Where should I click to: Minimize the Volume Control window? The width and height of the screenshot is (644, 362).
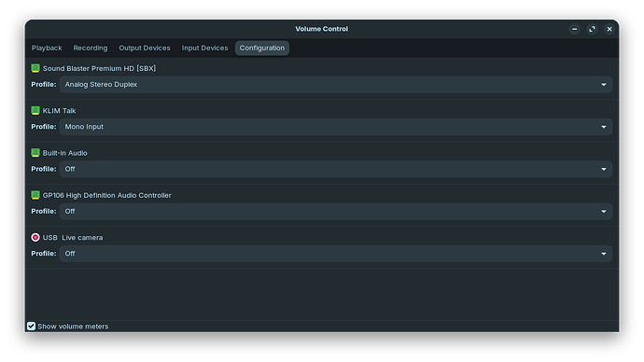pos(575,29)
